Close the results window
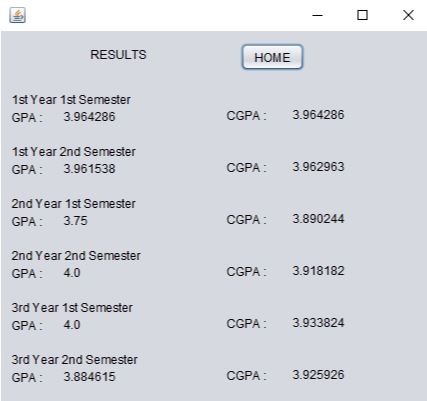427x401 pixels. 408,15
